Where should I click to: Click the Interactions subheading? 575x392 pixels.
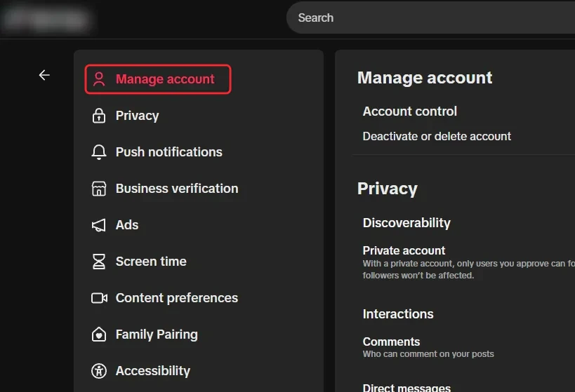398,314
